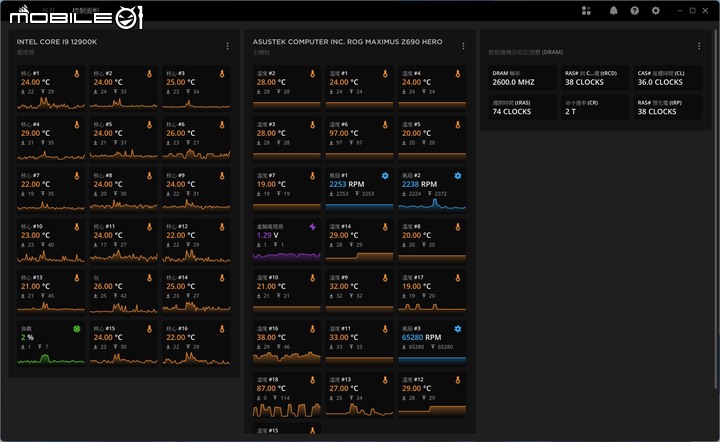
Task: Select 2 % CPU load value
Action: coord(27,337)
